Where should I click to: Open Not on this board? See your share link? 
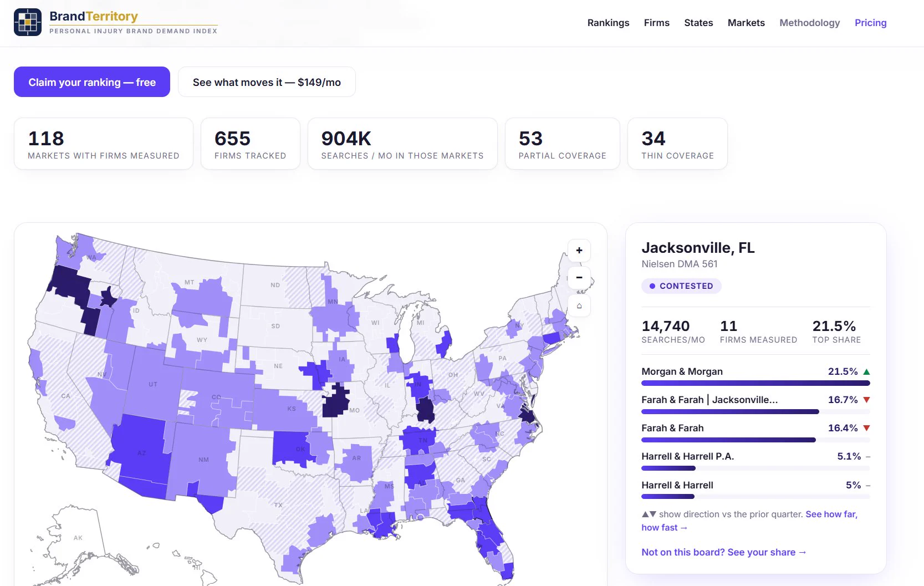point(724,552)
